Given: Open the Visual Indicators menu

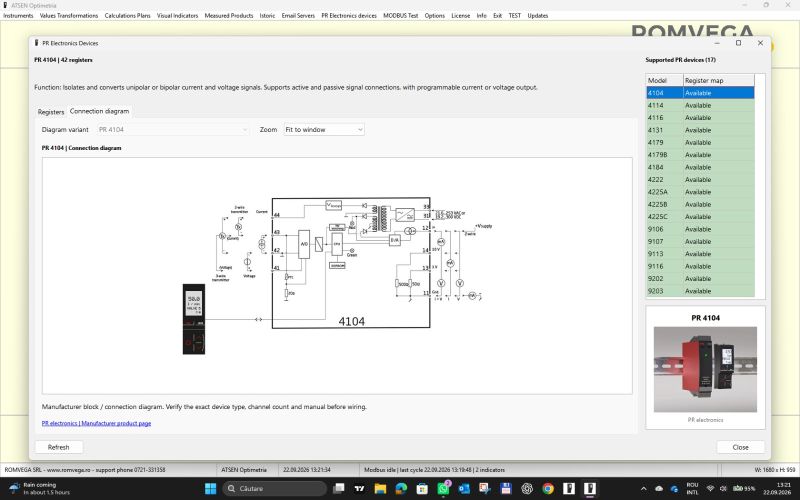Looking at the screenshot, I should coord(177,16).
